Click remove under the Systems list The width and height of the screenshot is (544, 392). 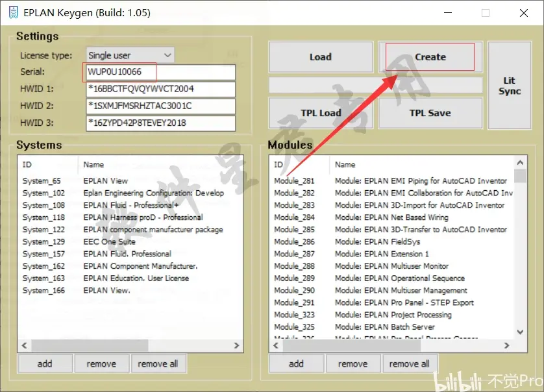click(101, 363)
